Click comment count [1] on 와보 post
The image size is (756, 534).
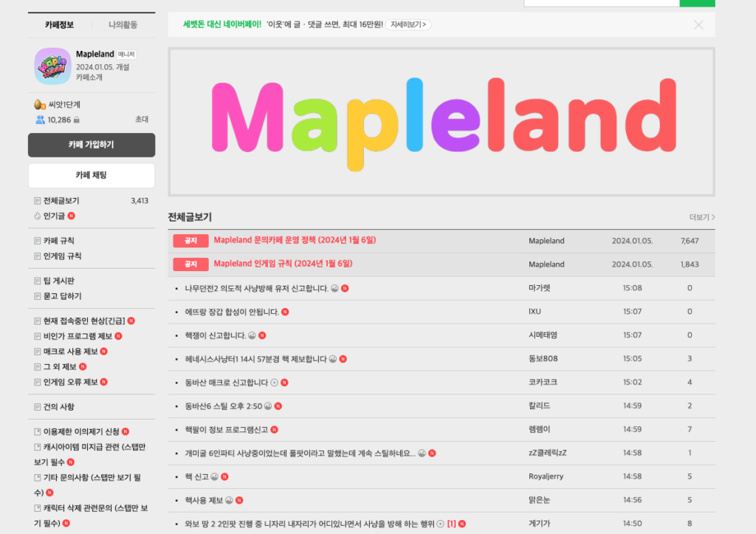[x=451, y=524]
